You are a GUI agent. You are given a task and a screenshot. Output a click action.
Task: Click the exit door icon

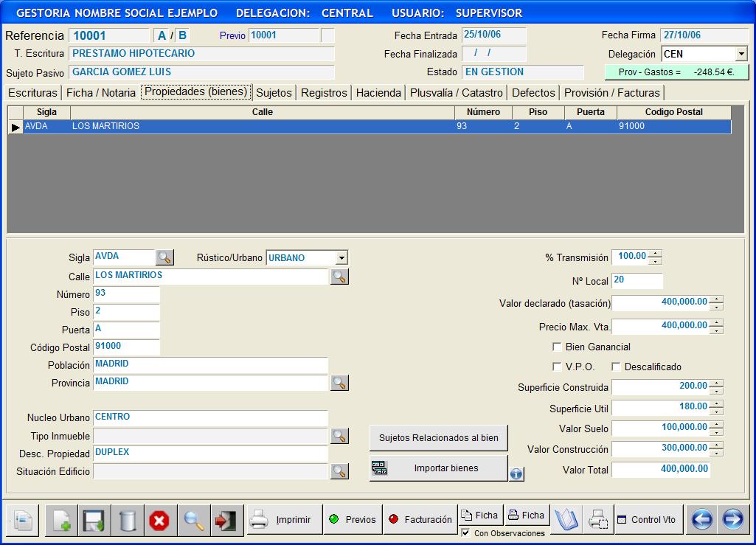click(226, 521)
